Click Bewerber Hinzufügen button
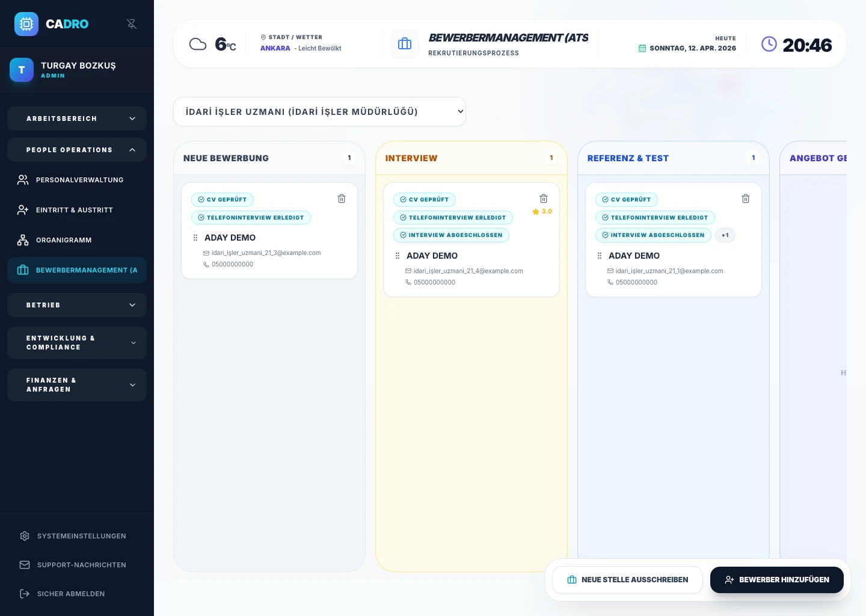 (x=777, y=580)
